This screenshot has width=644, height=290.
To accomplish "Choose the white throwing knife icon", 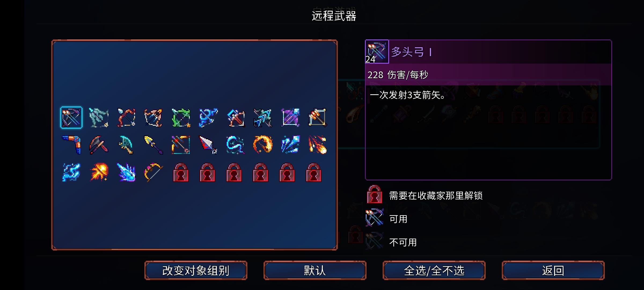I will [208, 145].
